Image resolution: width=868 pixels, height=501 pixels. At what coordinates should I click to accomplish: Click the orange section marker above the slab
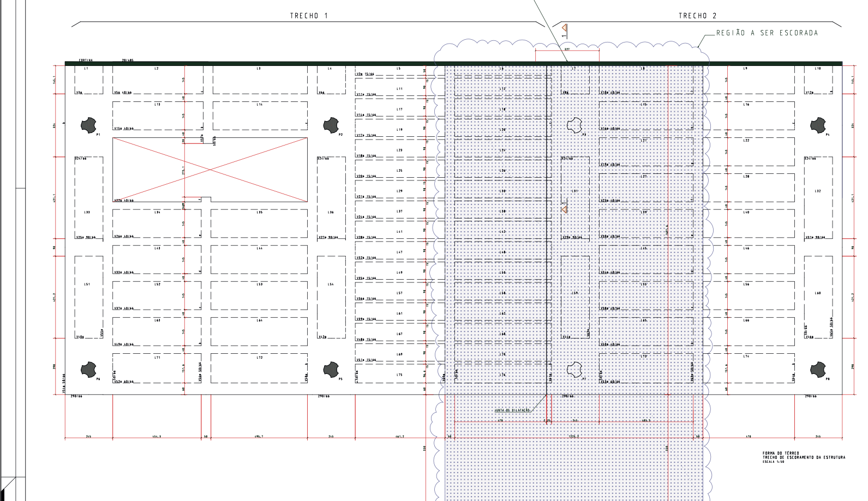pyautogui.click(x=564, y=28)
